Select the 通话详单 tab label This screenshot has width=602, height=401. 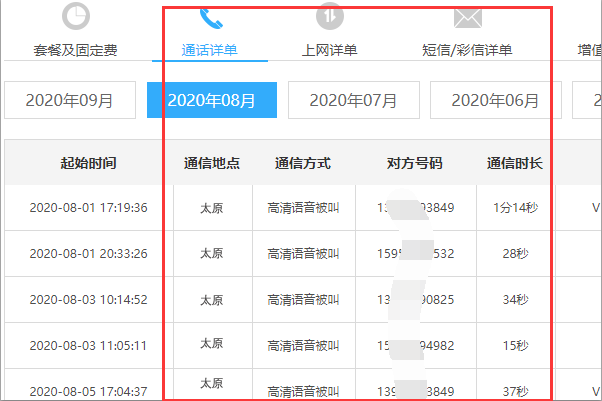(210, 50)
